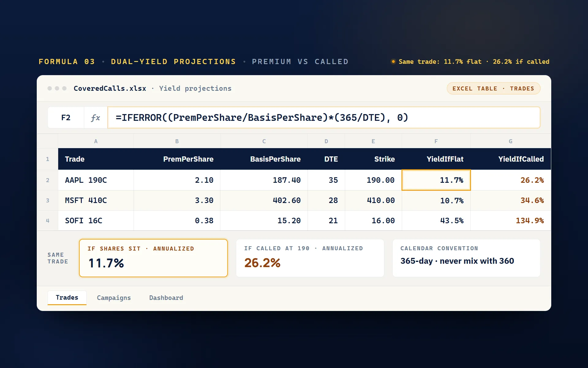Select column D header
Image resolution: width=588 pixels, height=368 pixels.
click(326, 141)
